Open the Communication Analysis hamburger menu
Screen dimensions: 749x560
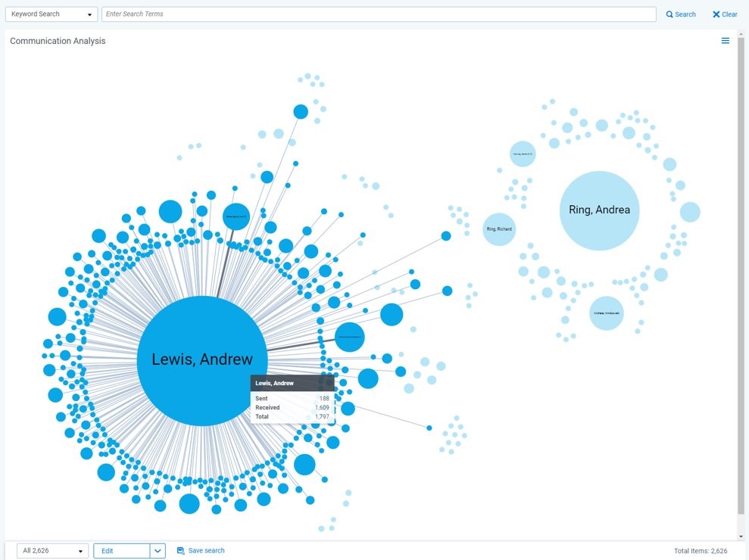point(725,41)
